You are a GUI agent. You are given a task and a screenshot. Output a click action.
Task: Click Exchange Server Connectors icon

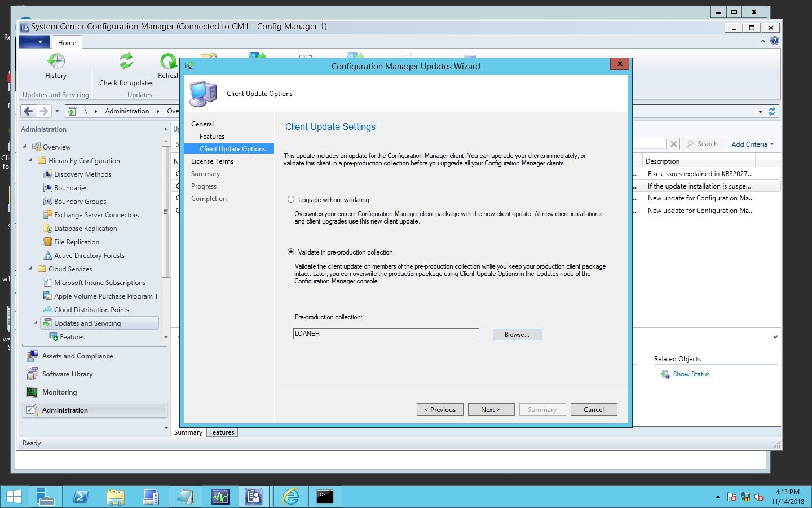pos(48,215)
